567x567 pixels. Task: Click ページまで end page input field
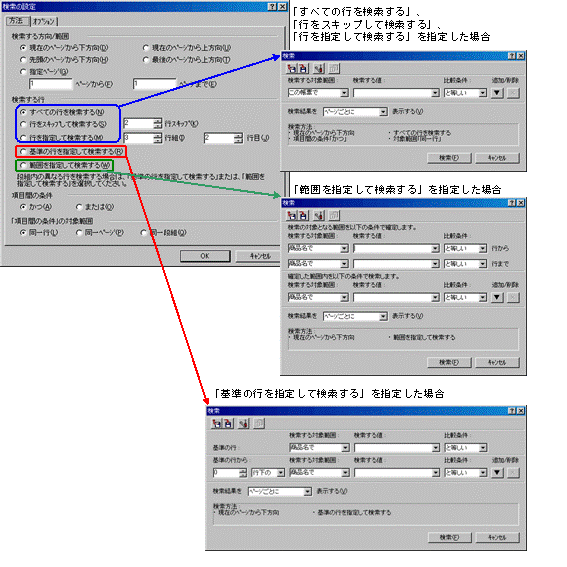point(154,84)
